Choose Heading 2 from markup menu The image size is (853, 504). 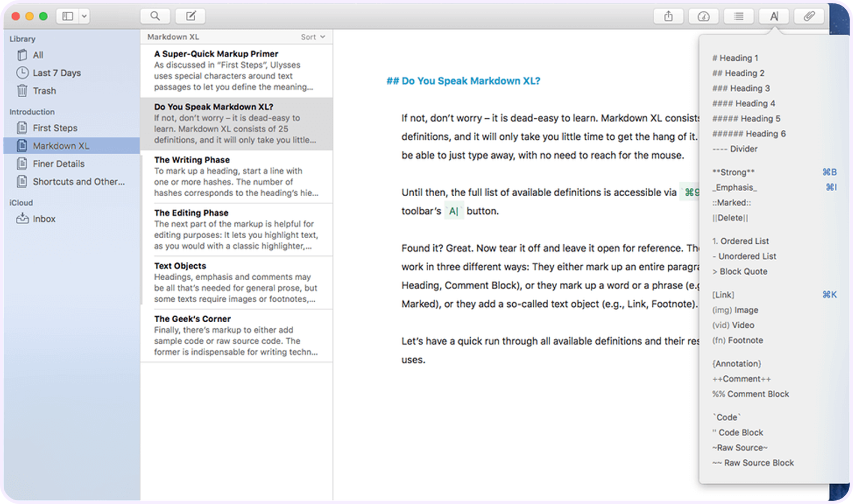click(x=738, y=73)
